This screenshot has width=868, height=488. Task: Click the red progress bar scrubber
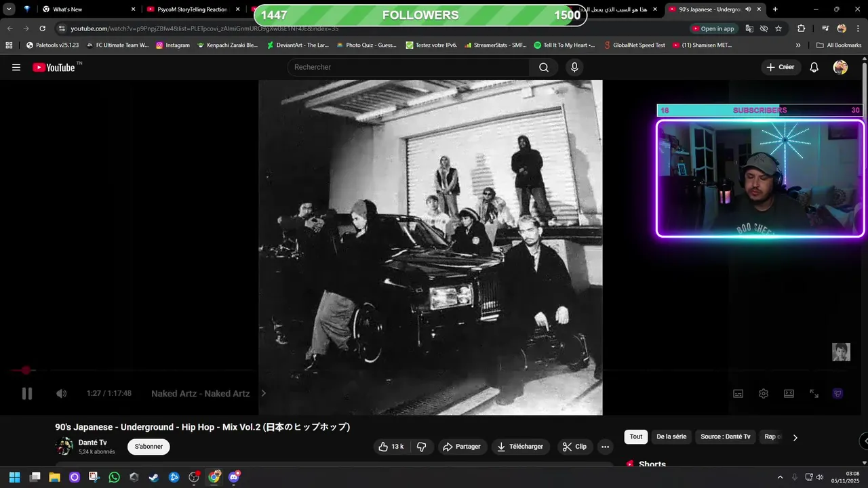pyautogui.click(x=26, y=370)
